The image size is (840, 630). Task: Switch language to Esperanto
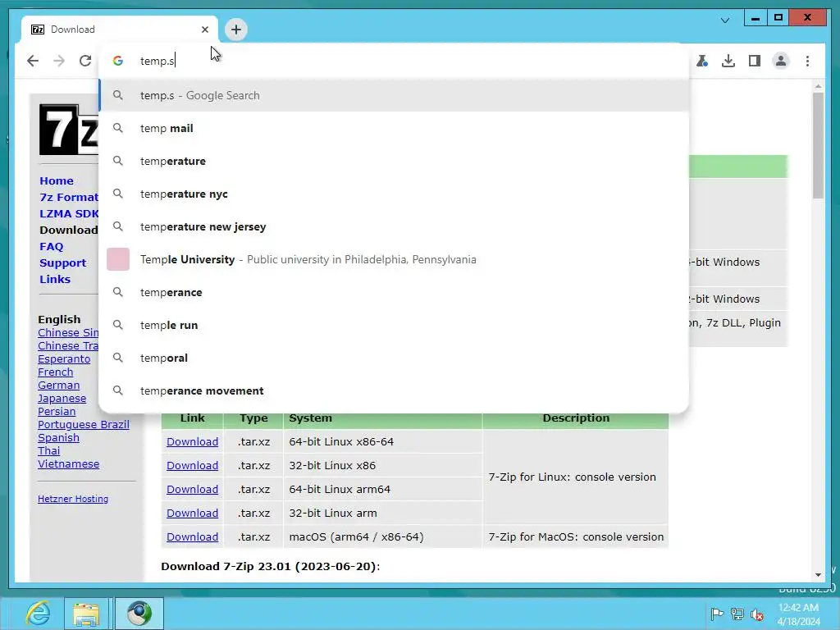point(64,359)
